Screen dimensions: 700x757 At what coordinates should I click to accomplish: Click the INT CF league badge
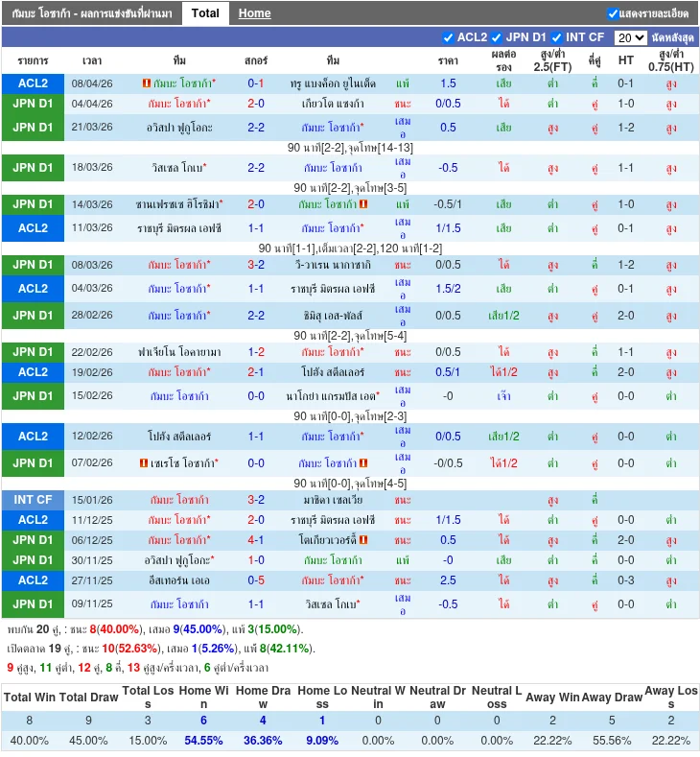coord(33,500)
